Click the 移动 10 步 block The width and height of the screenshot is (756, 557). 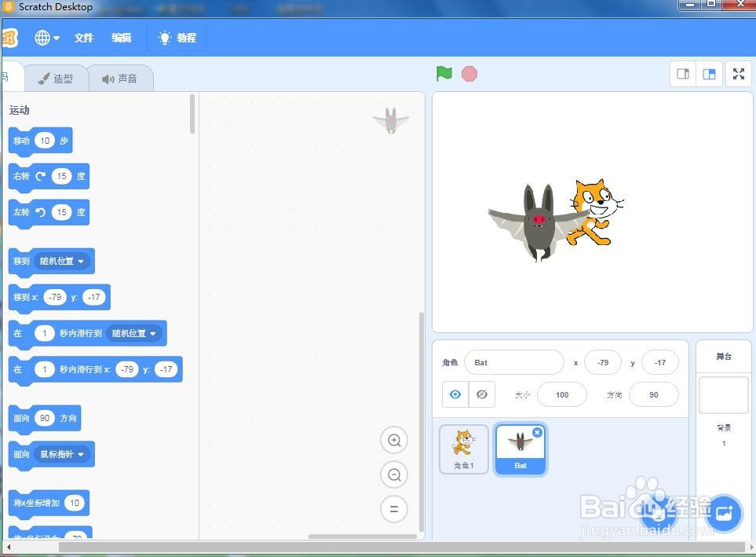41,141
